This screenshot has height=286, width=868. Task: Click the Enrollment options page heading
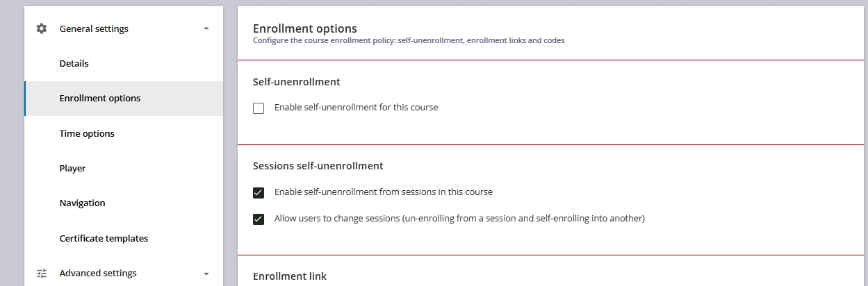(305, 28)
